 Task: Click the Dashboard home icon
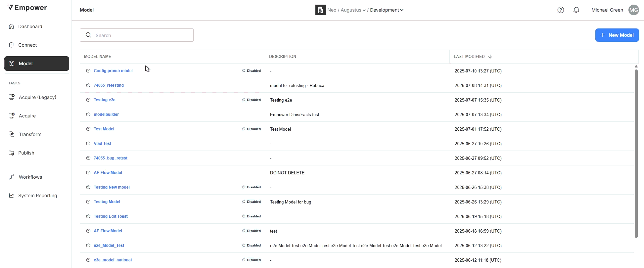[x=11, y=26]
